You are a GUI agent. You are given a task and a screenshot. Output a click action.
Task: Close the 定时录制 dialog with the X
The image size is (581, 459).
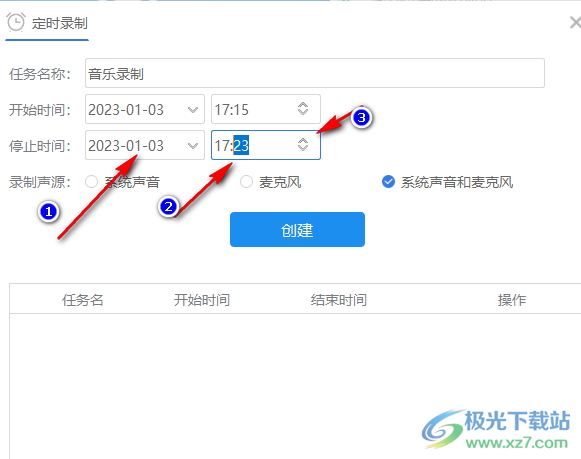[575, 23]
